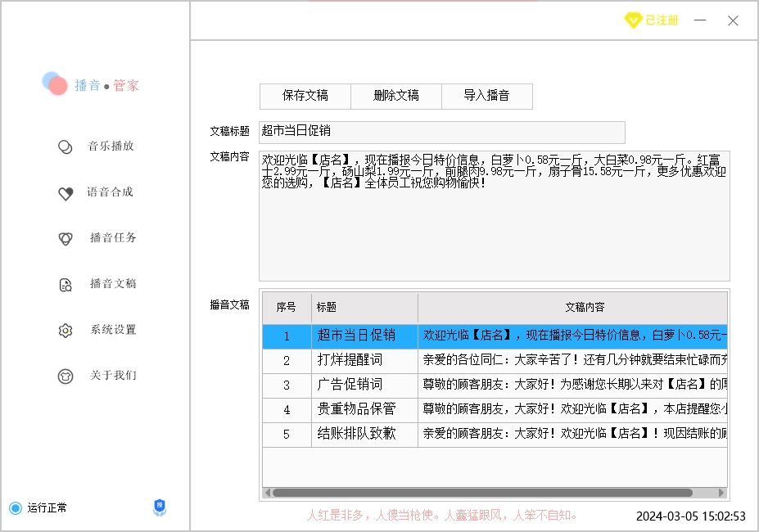759x532 pixels.
Task: Select row titled 超市当日促销
Action: [495, 336]
